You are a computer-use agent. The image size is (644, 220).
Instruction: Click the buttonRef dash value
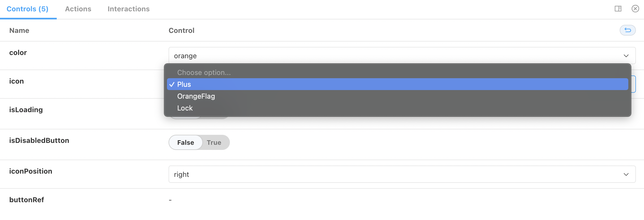coord(170,200)
